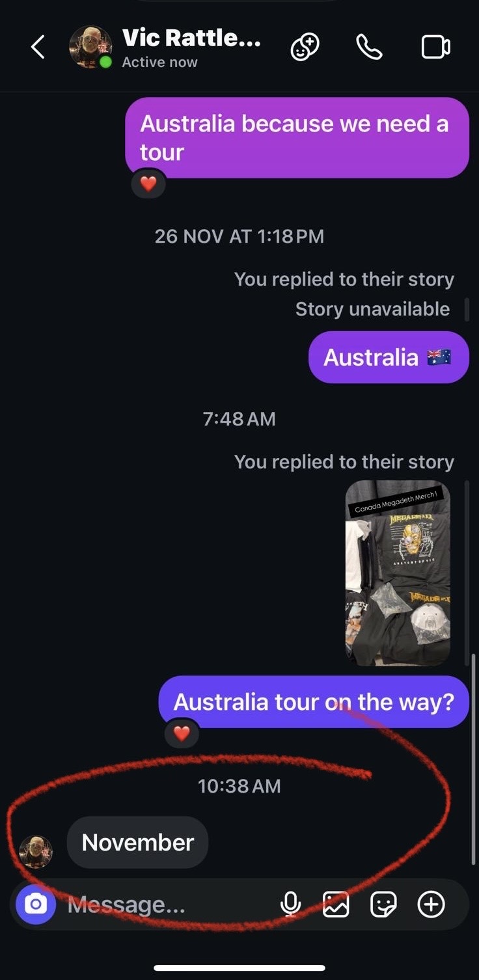
Task: Open the Canada Megadeth Merch story thumbnail
Action: click(398, 573)
